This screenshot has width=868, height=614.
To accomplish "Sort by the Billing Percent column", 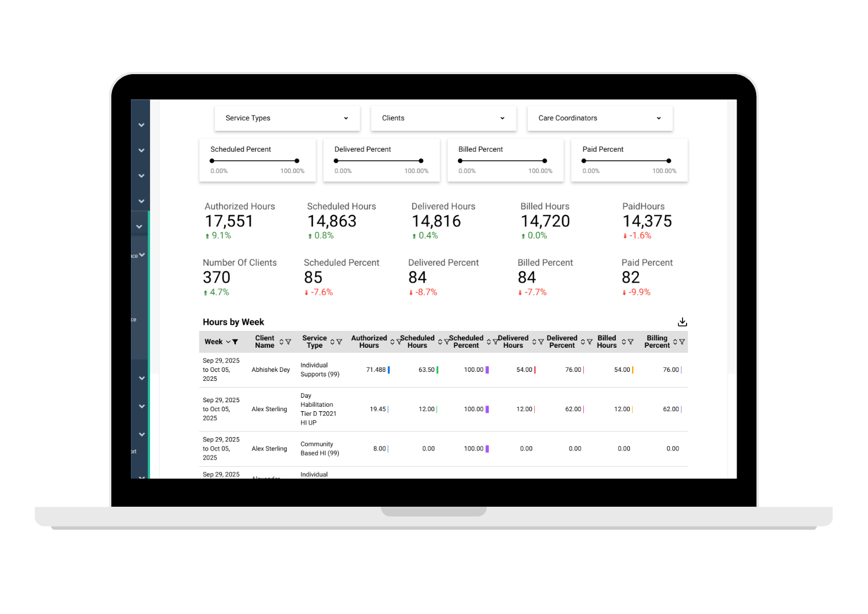I will [x=675, y=342].
